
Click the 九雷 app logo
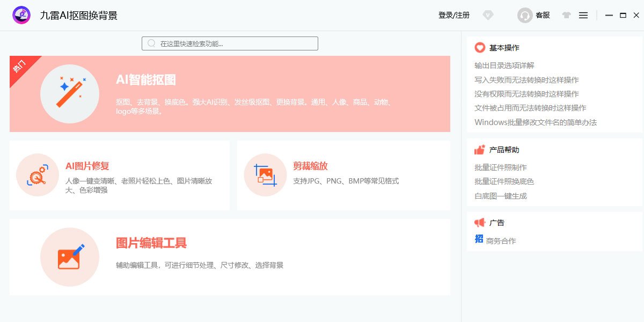coord(21,15)
